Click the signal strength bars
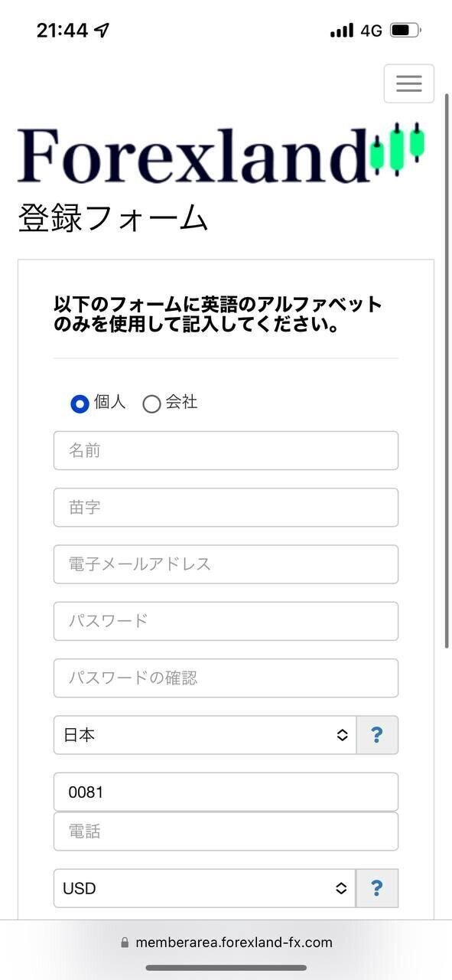The image size is (452, 980). click(342, 29)
